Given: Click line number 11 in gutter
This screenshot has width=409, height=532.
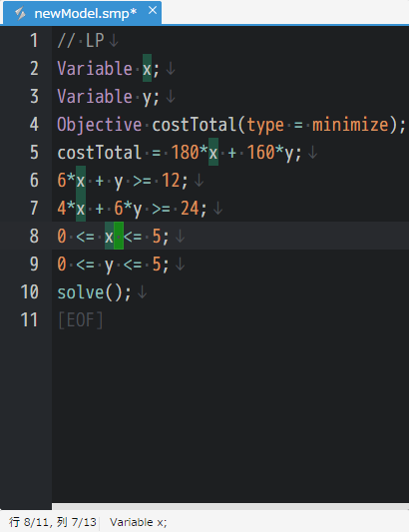Looking at the screenshot, I should [x=29, y=319].
